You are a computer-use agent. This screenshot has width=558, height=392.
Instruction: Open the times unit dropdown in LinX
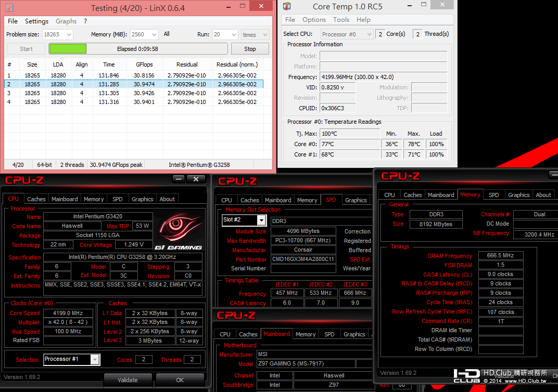pyautogui.click(x=255, y=34)
